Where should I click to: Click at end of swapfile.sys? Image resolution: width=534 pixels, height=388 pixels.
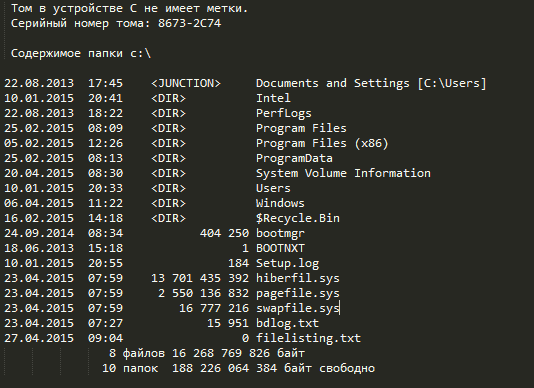point(340,308)
